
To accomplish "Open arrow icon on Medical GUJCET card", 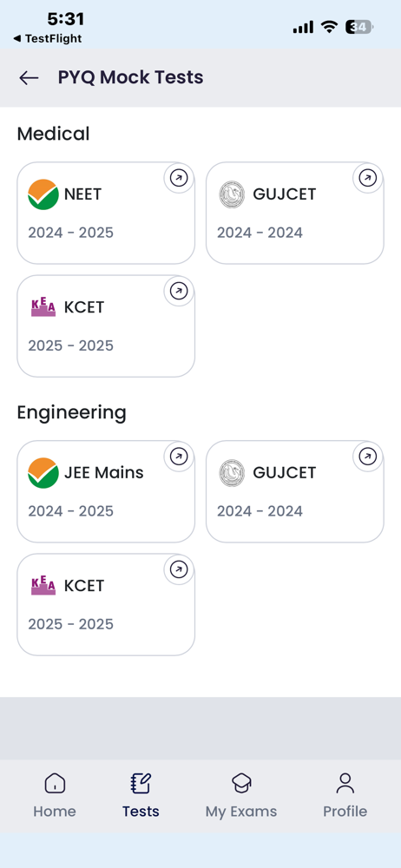I will pos(368,178).
